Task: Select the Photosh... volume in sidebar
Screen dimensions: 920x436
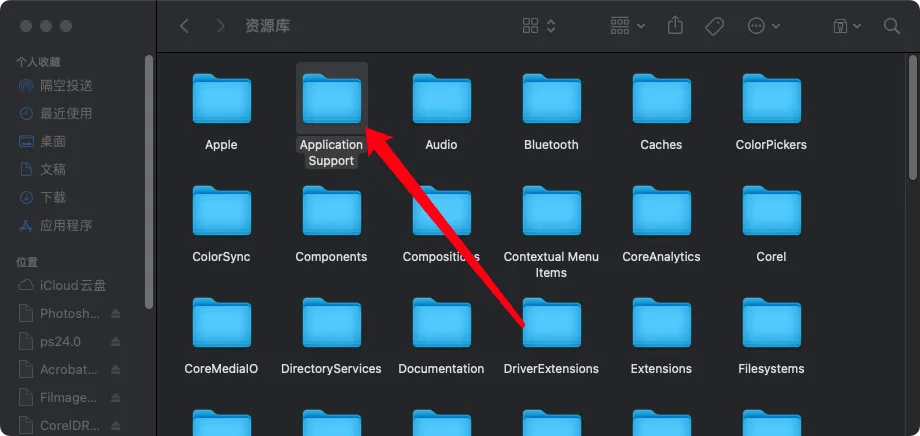Action: pos(69,313)
